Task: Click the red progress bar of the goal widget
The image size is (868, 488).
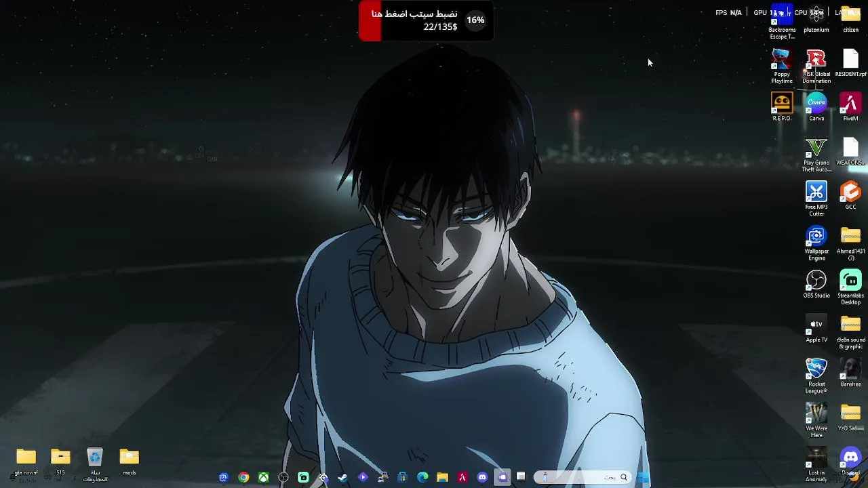Action: (x=370, y=21)
